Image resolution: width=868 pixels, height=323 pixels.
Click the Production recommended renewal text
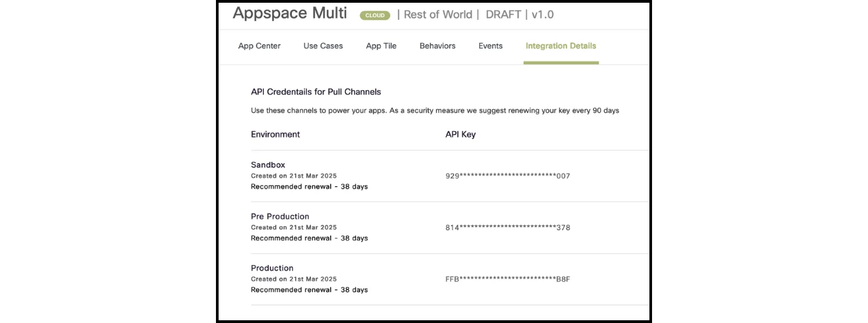(309, 290)
